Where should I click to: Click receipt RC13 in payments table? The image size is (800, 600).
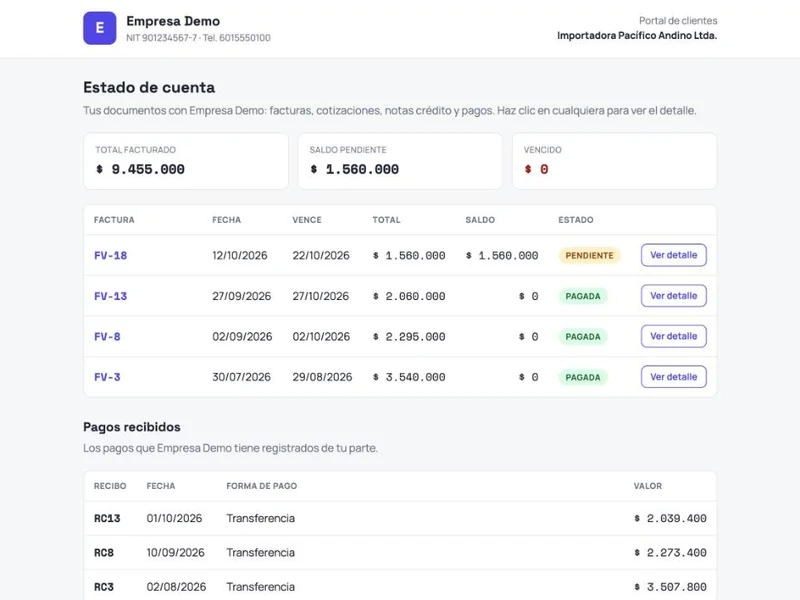[107, 519]
